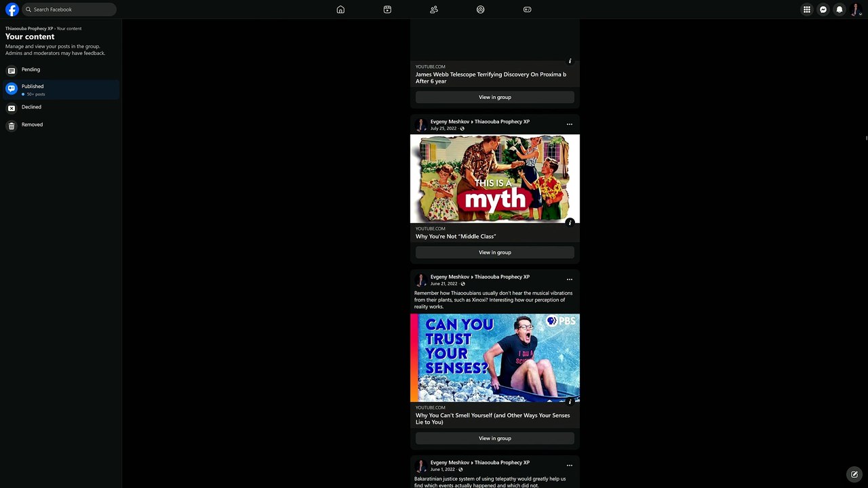The height and width of the screenshot is (488, 868).
Task: Select the Removed posts section
Action: [61, 125]
